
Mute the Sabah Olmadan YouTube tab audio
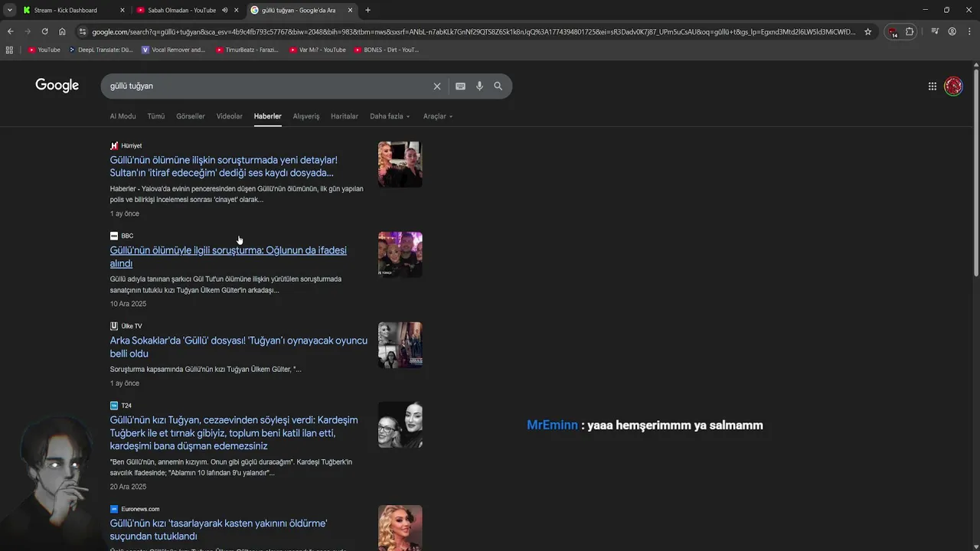pyautogui.click(x=225, y=10)
